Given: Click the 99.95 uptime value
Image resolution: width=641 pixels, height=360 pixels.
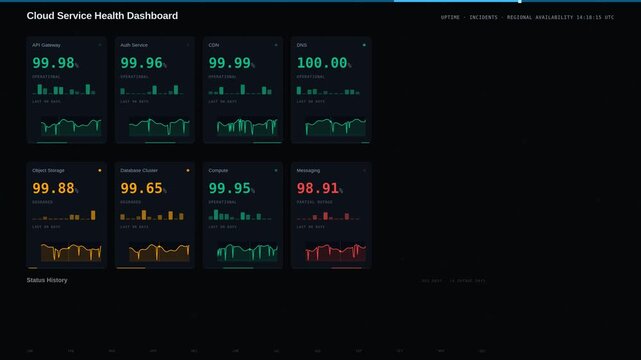Looking at the screenshot, I should (230, 188).
